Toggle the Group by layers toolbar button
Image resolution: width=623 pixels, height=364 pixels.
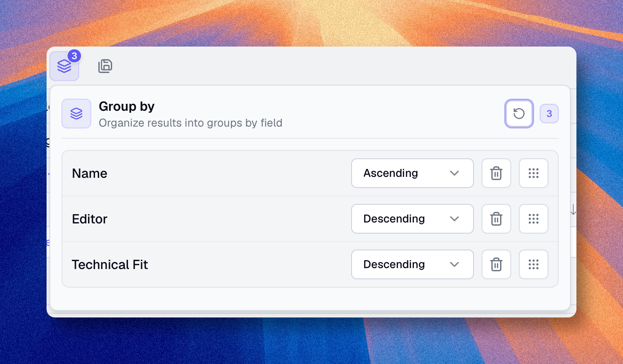pos(64,66)
